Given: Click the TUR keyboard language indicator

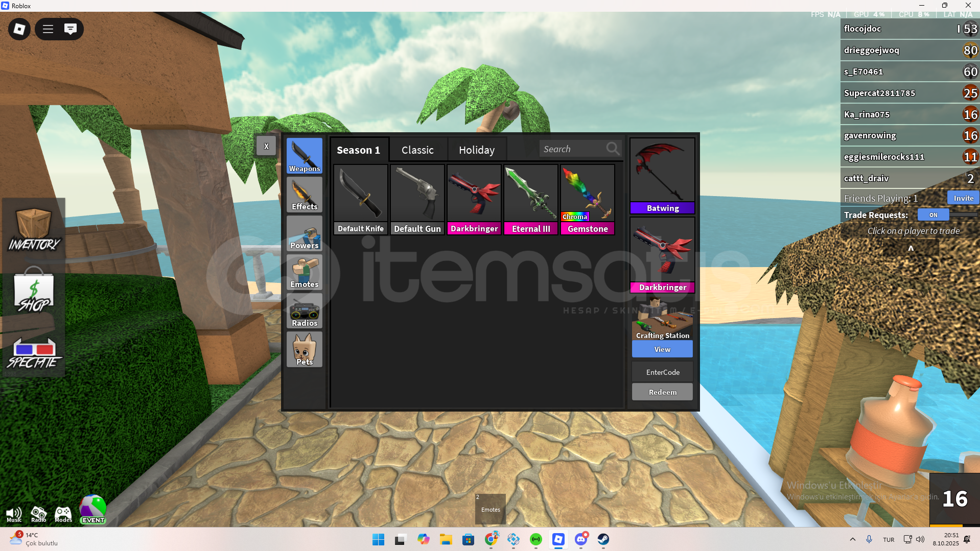Looking at the screenshot, I should 889,540.
